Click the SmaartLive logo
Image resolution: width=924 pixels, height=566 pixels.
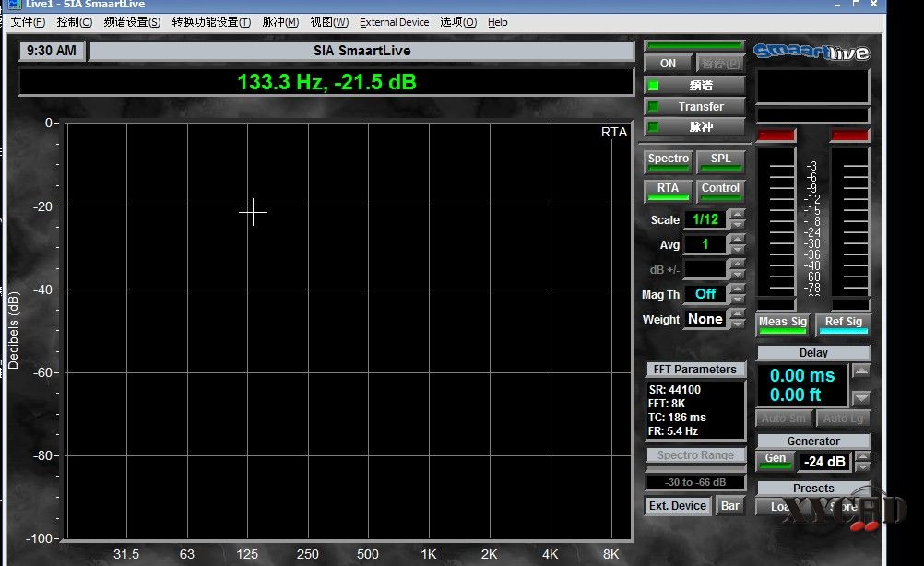pos(811,52)
